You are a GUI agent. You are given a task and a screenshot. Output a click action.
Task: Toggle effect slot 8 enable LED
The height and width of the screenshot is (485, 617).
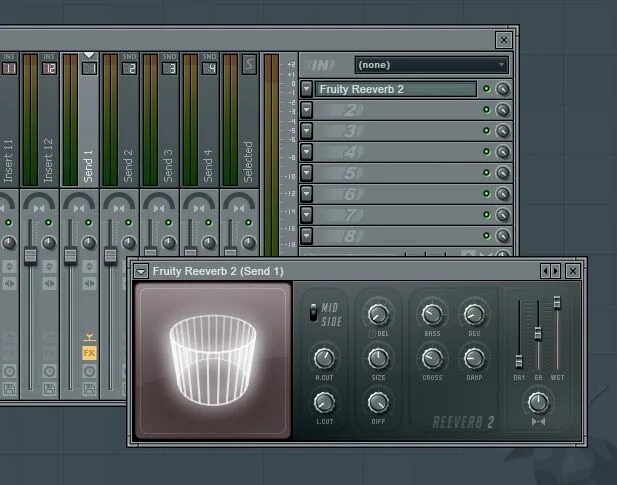tap(487, 236)
